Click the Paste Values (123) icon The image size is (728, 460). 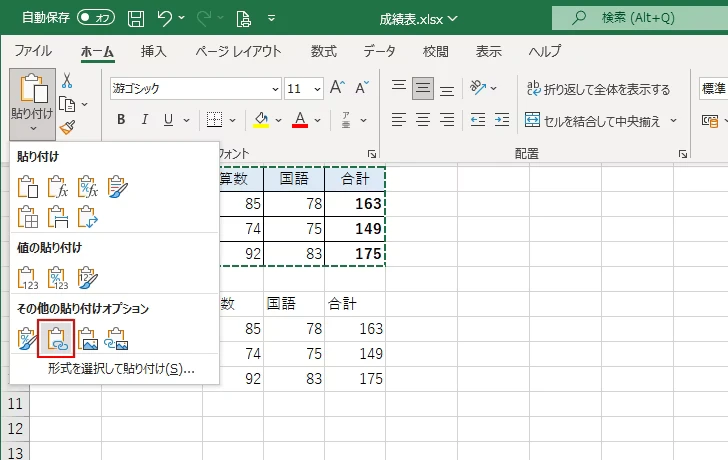28,277
